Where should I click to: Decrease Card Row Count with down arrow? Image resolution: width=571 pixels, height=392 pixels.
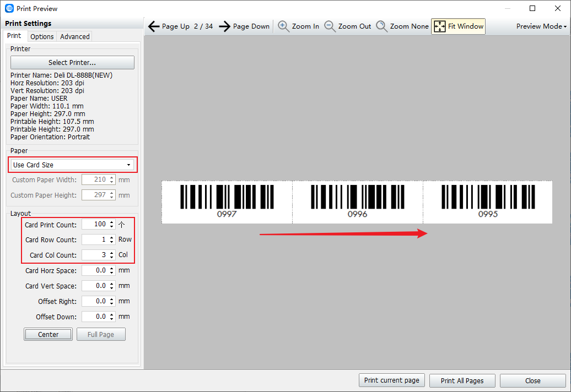112,242
